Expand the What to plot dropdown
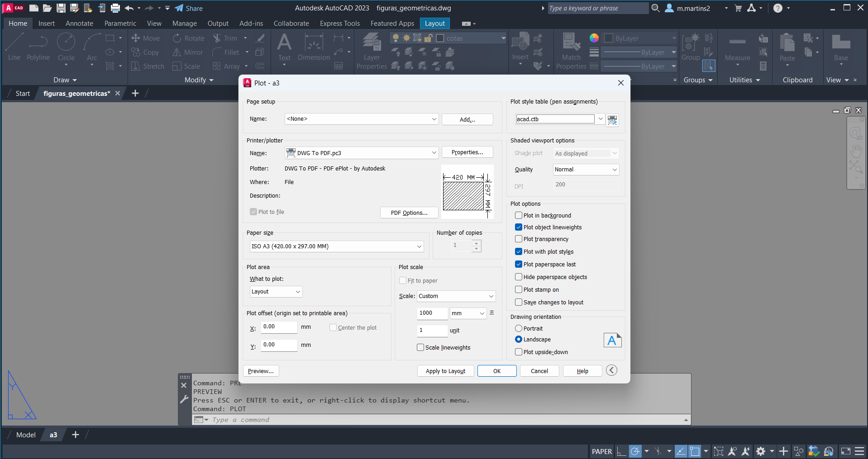 coord(276,292)
